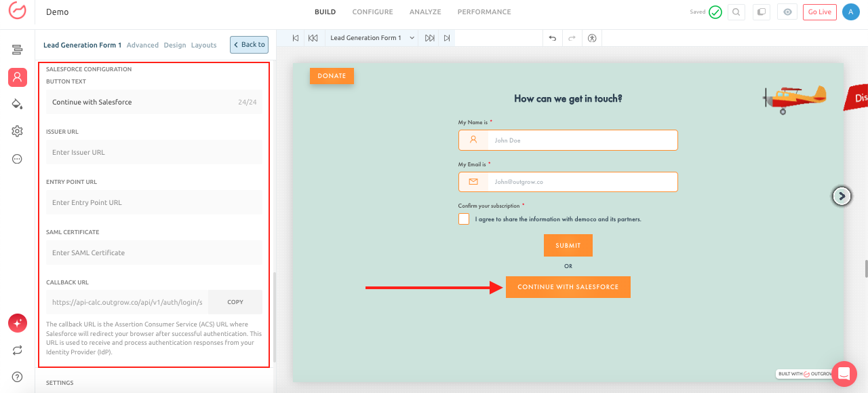This screenshot has height=393, width=868.
Task: Open the chat widget bubble
Action: [x=844, y=373]
